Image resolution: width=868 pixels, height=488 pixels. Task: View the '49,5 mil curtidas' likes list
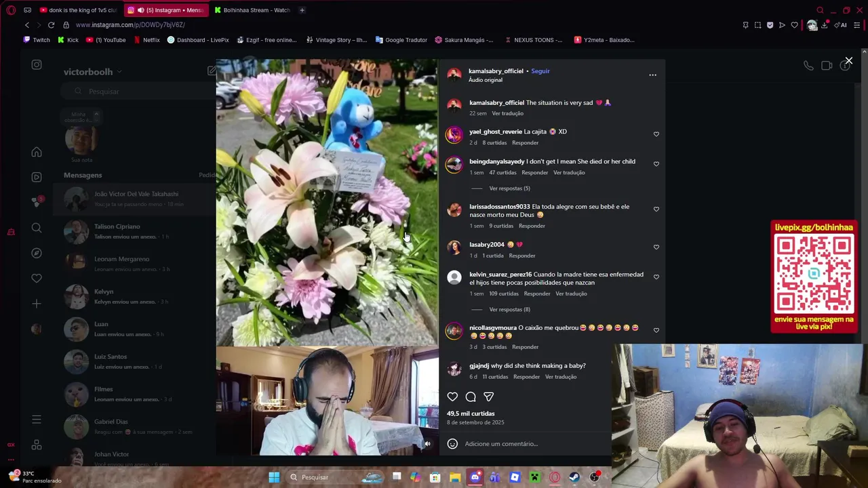coord(471,413)
